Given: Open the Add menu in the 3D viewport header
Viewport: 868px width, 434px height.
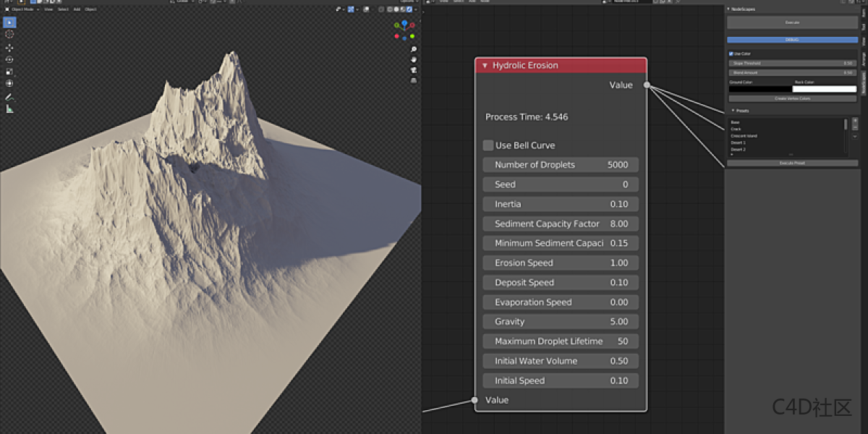Looking at the screenshot, I should point(77,9).
